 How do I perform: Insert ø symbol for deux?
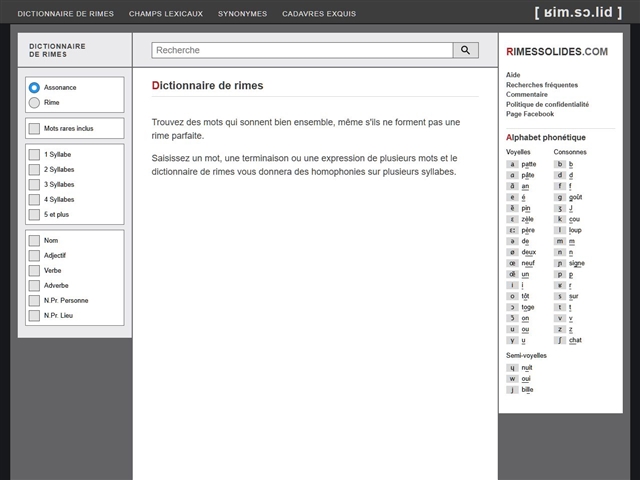[512, 252]
